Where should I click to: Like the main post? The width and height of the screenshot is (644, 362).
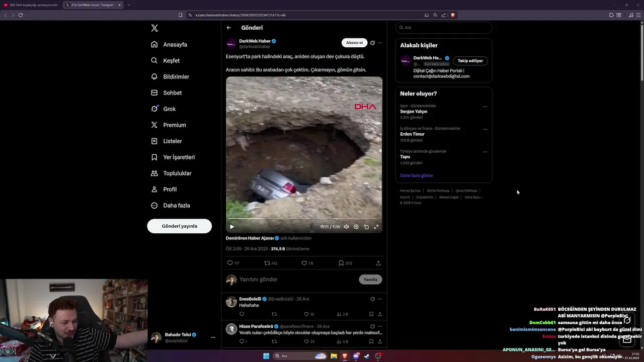307,263
